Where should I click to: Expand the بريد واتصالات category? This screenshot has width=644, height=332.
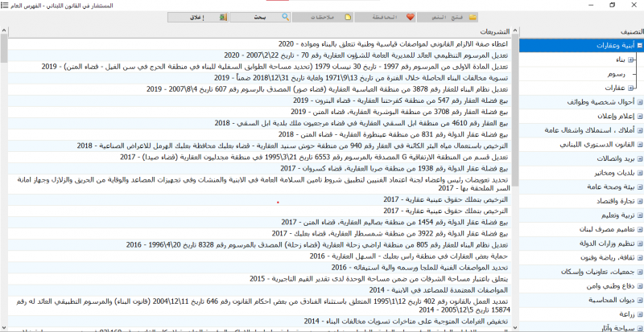click(640, 158)
